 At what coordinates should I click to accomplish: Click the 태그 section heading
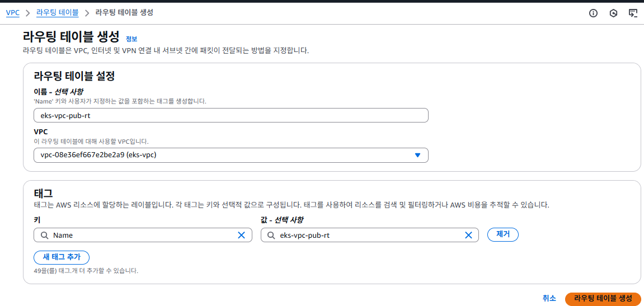43,193
